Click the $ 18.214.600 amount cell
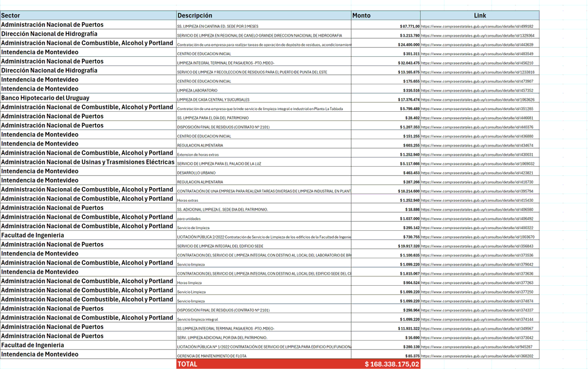588x369 pixels. [386, 190]
